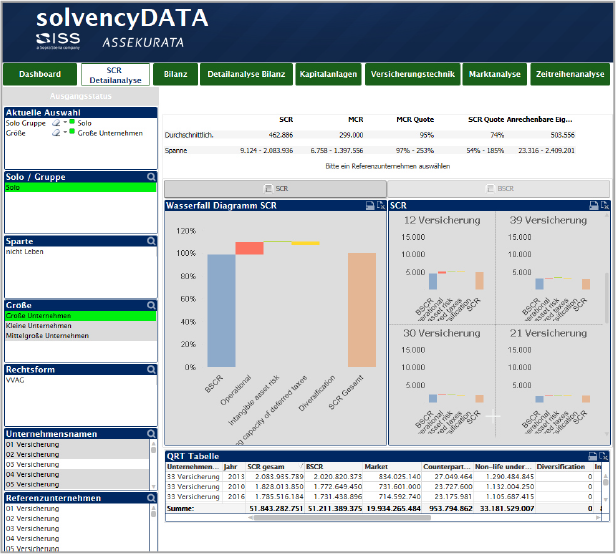Select 01 Versicherung in Unternehmensnamen list
Image resolution: width=616 pixels, height=554 pixels.
(77, 444)
